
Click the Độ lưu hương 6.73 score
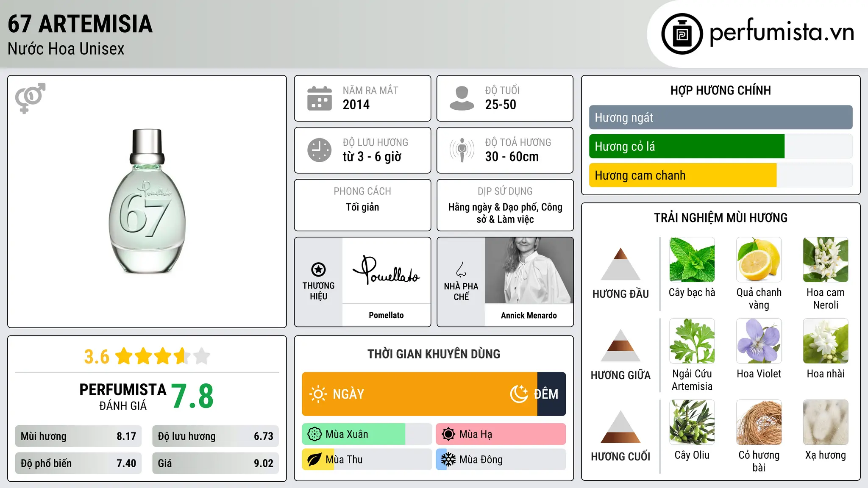pos(215,436)
